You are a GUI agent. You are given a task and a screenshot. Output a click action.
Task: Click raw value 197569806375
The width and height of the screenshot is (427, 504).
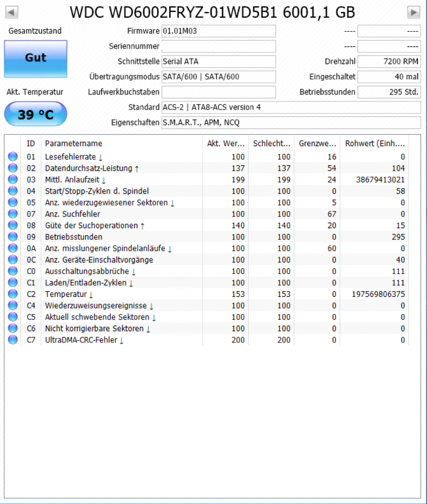point(378,294)
